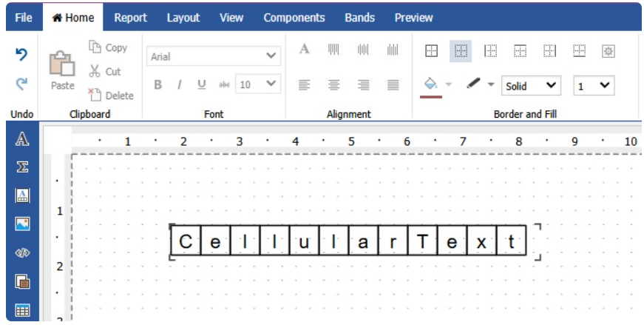Click the Cut scissors icon
This screenshot has width=644, height=325.
coord(95,72)
